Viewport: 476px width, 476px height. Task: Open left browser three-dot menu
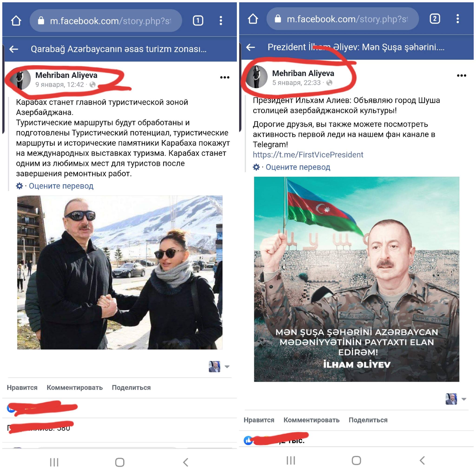pyautogui.click(x=221, y=21)
